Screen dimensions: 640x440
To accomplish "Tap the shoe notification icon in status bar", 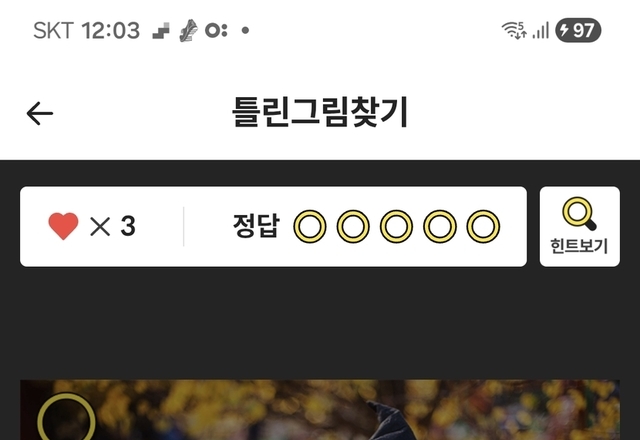I will (189, 31).
